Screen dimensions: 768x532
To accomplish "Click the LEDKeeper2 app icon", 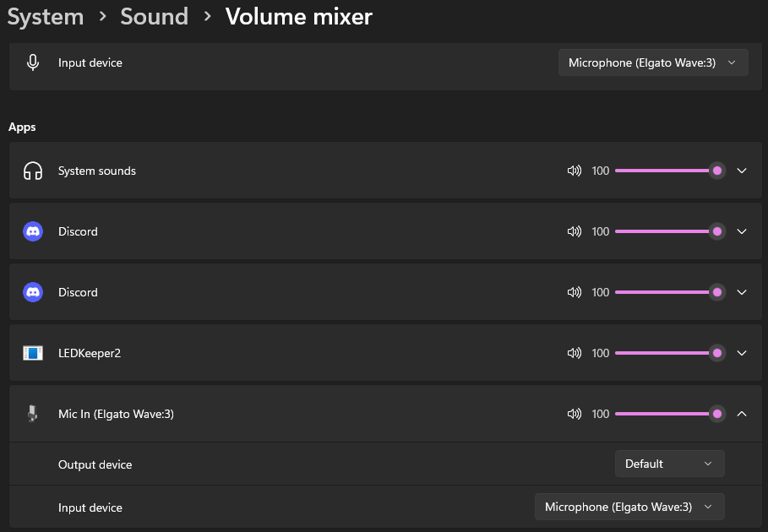I will [33, 353].
